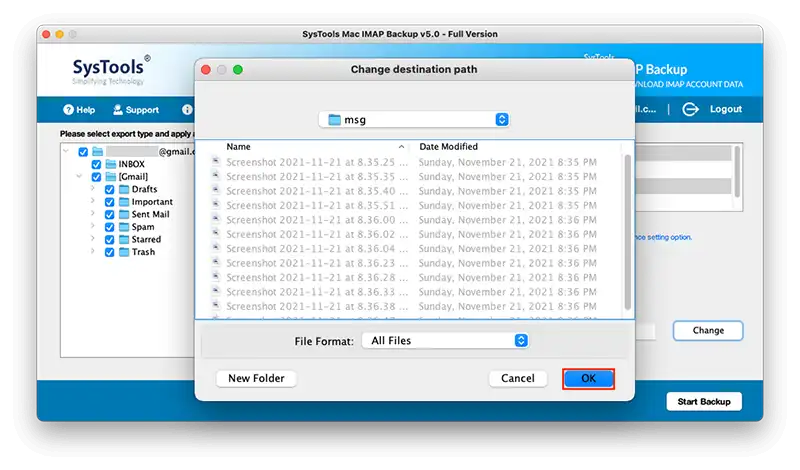Click Cancel in the destination path dialog

click(517, 379)
